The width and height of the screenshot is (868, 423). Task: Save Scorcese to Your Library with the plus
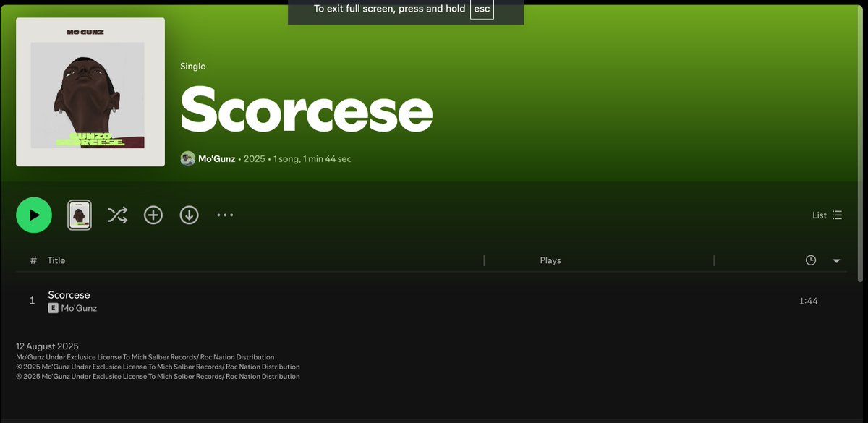coord(153,215)
